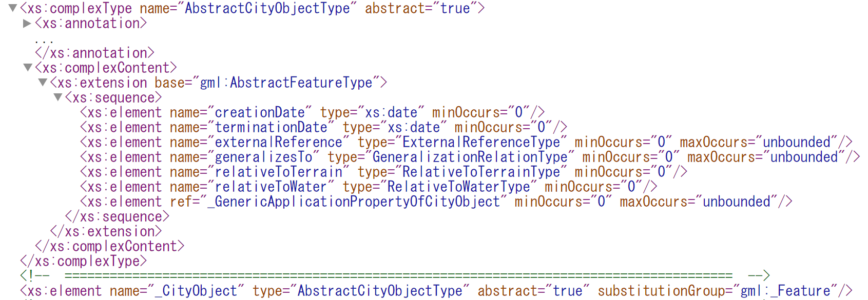
Task: Click the _CityObject element declaration
Action: tap(436, 291)
